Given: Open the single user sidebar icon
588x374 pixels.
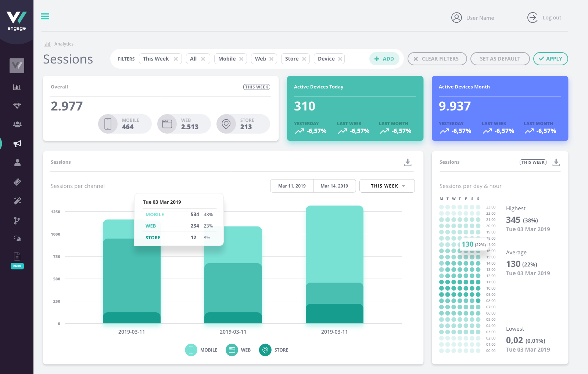Looking at the screenshot, I should click(17, 163).
